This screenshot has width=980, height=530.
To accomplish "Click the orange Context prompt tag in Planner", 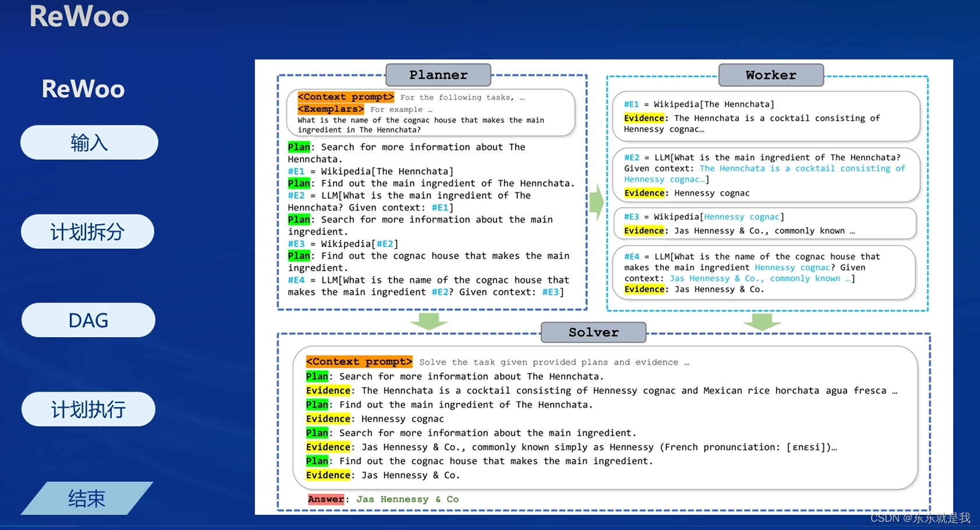I will (346, 97).
